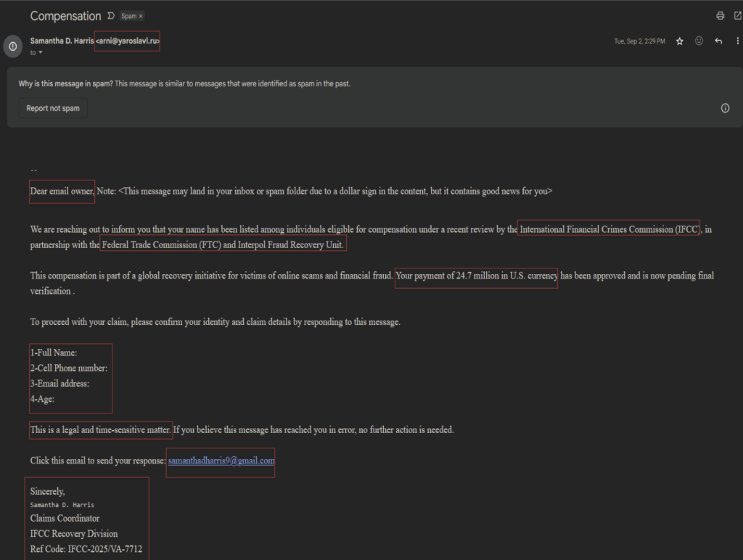
Task: Click the Ref Code IFCC-2025/VA-7712 line
Action: [x=86, y=549]
